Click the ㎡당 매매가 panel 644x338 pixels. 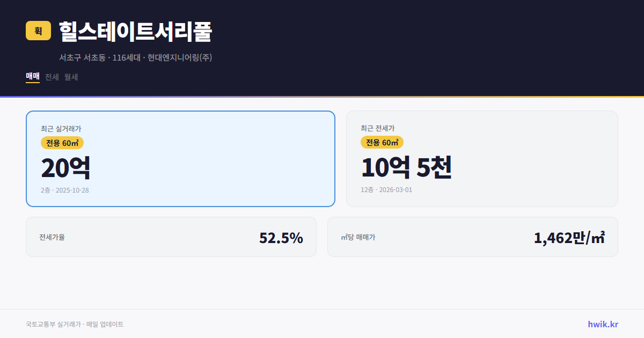pos(472,237)
